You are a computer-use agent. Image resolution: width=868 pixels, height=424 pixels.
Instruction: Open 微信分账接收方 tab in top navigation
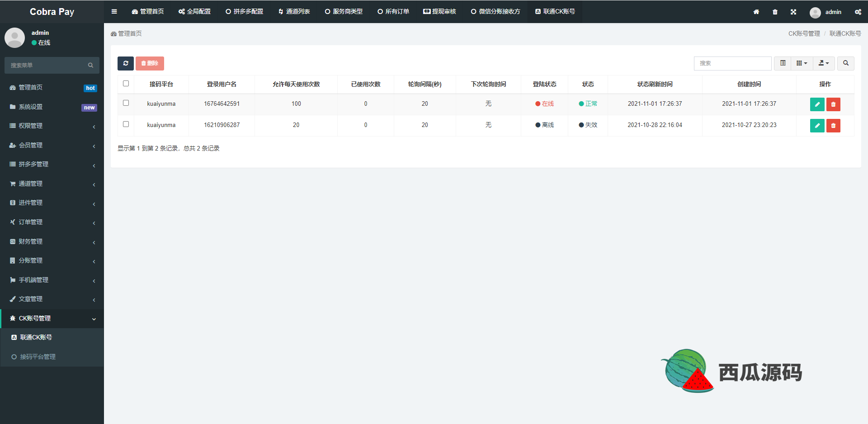click(x=495, y=12)
